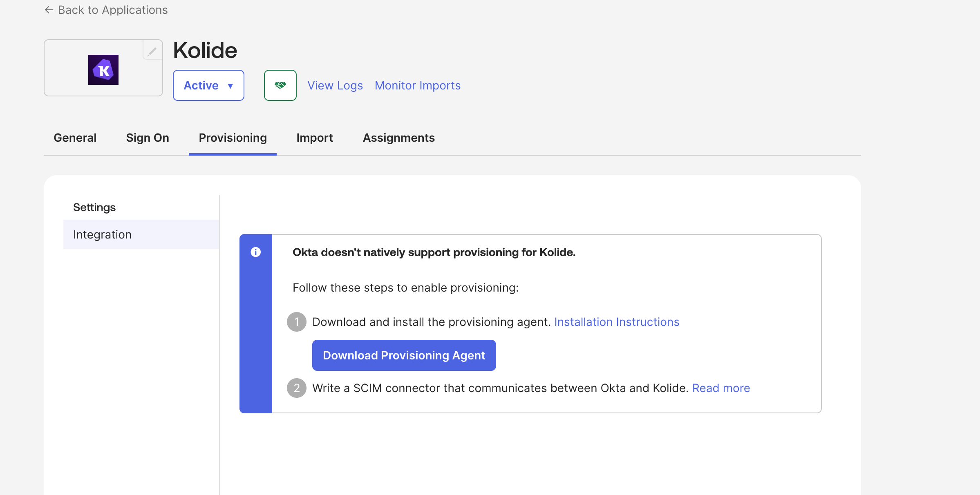Select the Provisioning tab
980x495 pixels.
233,138
